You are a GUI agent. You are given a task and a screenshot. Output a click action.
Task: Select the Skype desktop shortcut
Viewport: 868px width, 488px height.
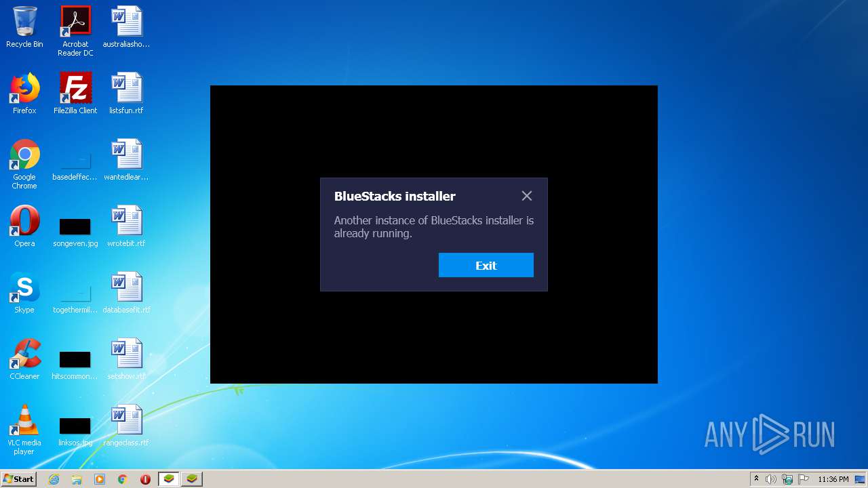(x=24, y=293)
